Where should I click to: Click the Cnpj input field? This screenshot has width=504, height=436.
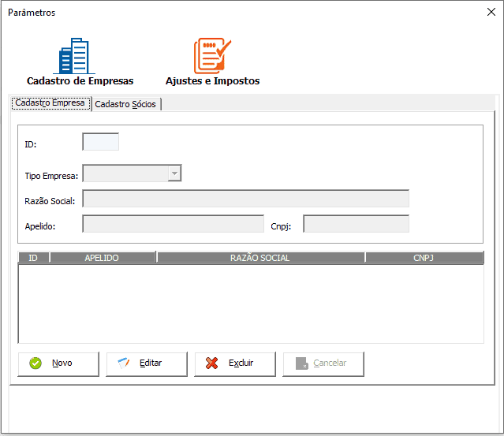click(357, 224)
